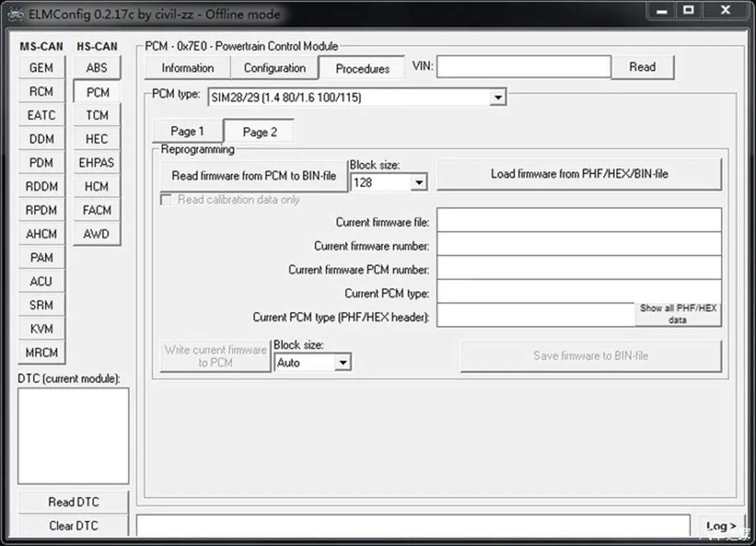Select the AWD module

97,233
